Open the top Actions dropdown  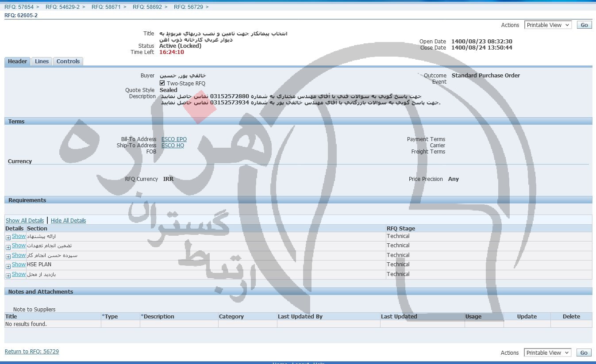point(548,25)
